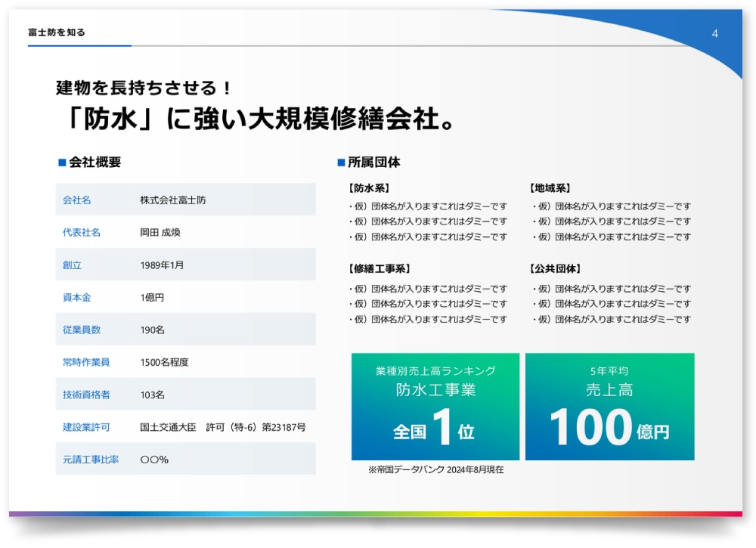Click the 建設業許可 license number text

223,427
